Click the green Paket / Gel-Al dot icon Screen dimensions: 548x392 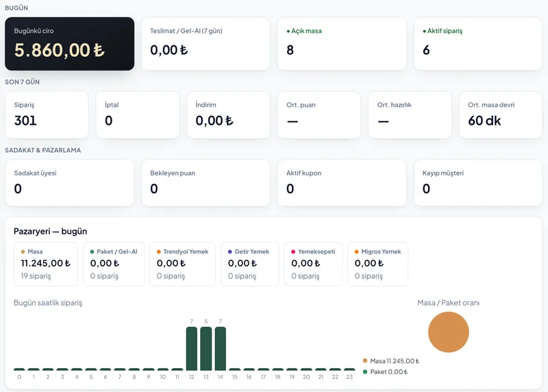(92, 252)
